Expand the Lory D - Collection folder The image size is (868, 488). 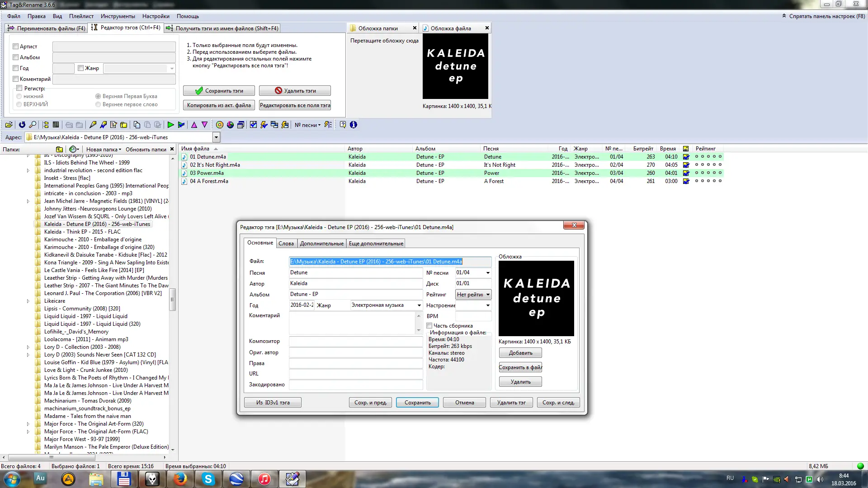coord(28,347)
